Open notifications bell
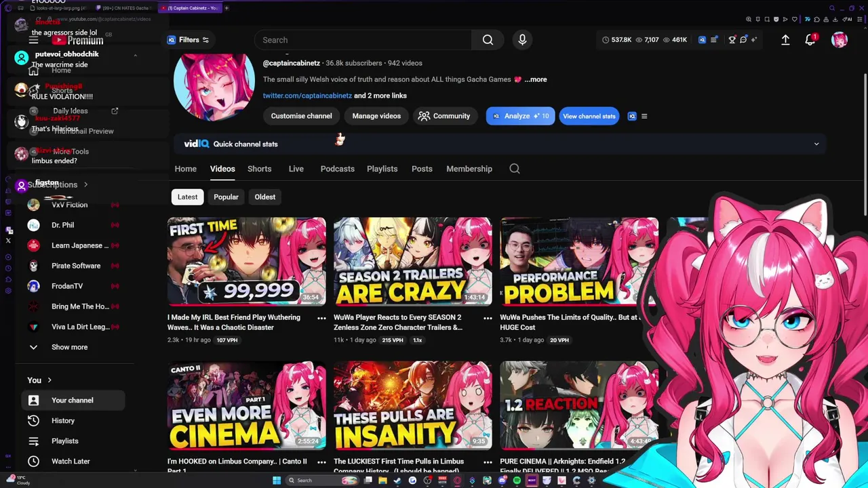The image size is (868, 488). (810, 40)
